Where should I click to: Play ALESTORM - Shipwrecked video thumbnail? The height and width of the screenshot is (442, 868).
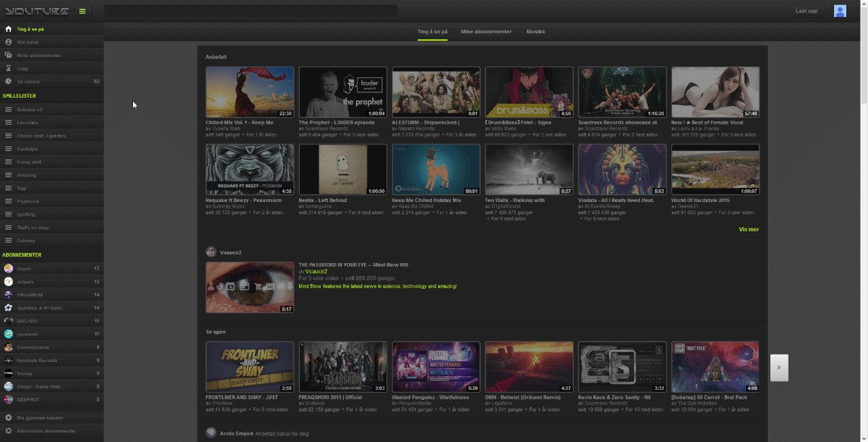436,92
